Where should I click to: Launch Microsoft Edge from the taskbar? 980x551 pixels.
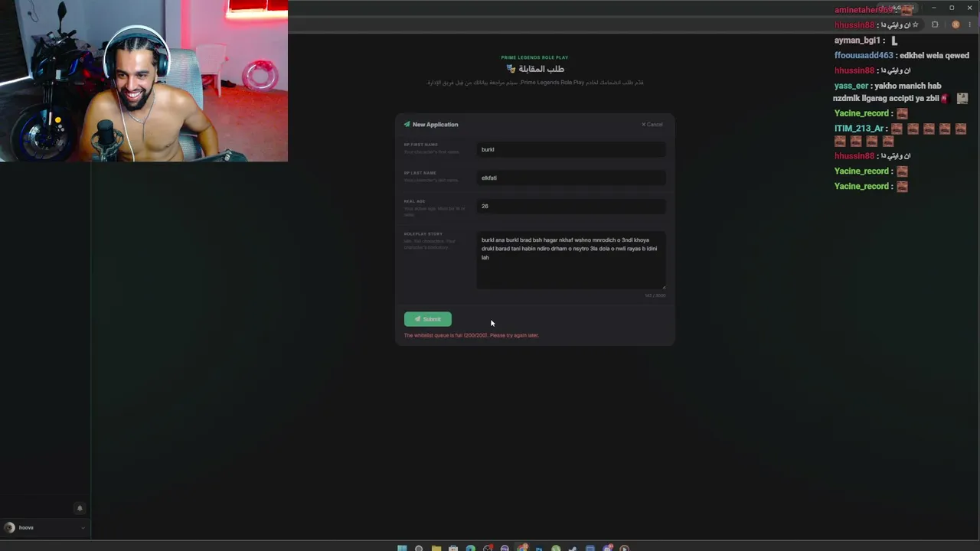(471, 548)
